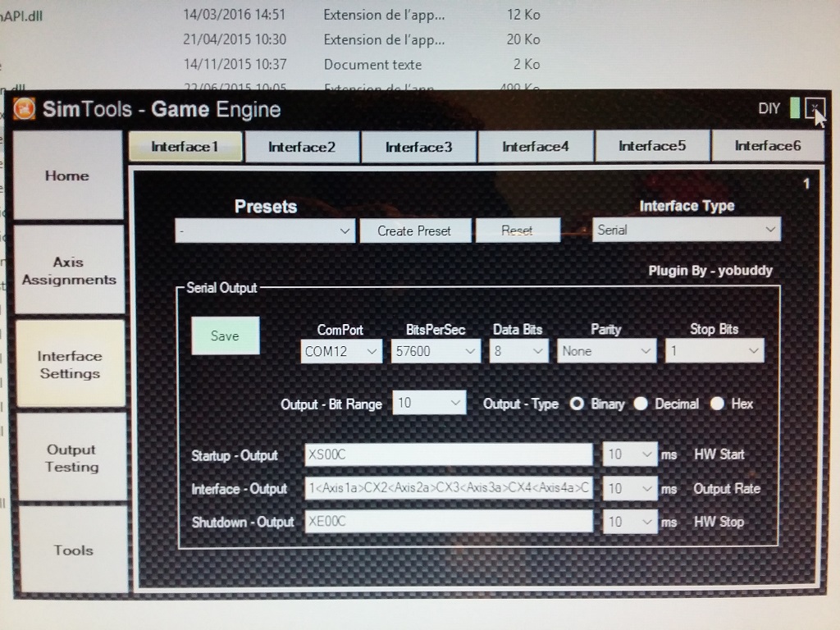The width and height of the screenshot is (840, 630).
Task: Select the Hex output type
Action: point(717,404)
